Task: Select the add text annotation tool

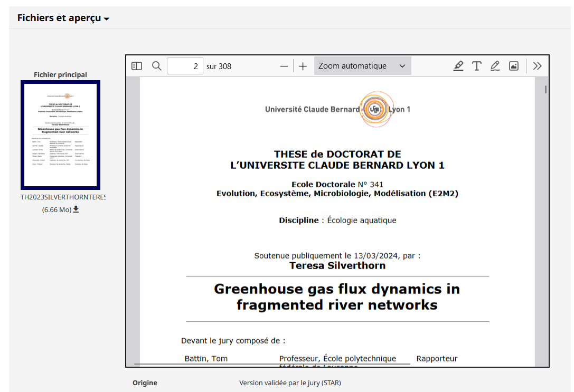Action: (477, 66)
